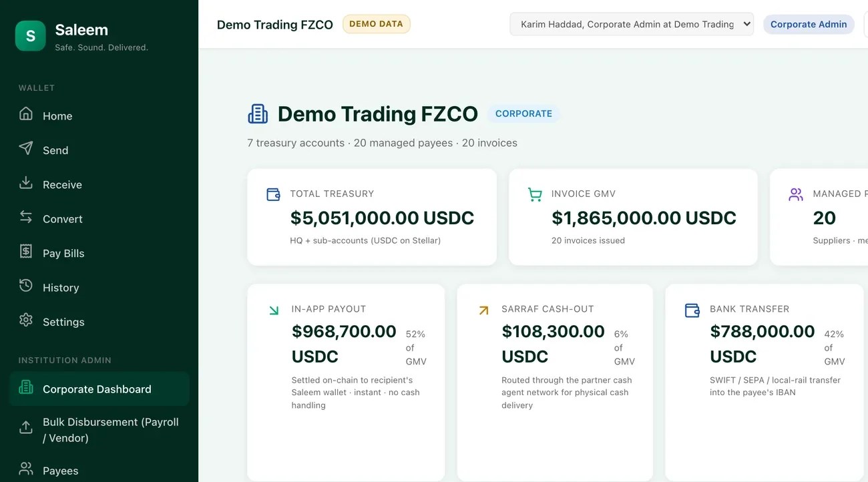The height and width of the screenshot is (482, 868).
Task: Click the Invoice GMV cart icon
Action: (x=535, y=194)
